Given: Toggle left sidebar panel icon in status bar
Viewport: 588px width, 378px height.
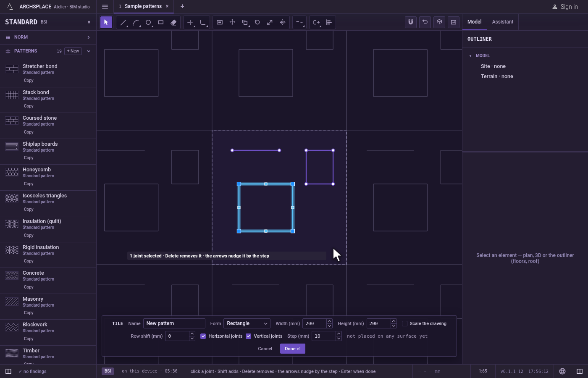Looking at the screenshot, I should (8, 371).
